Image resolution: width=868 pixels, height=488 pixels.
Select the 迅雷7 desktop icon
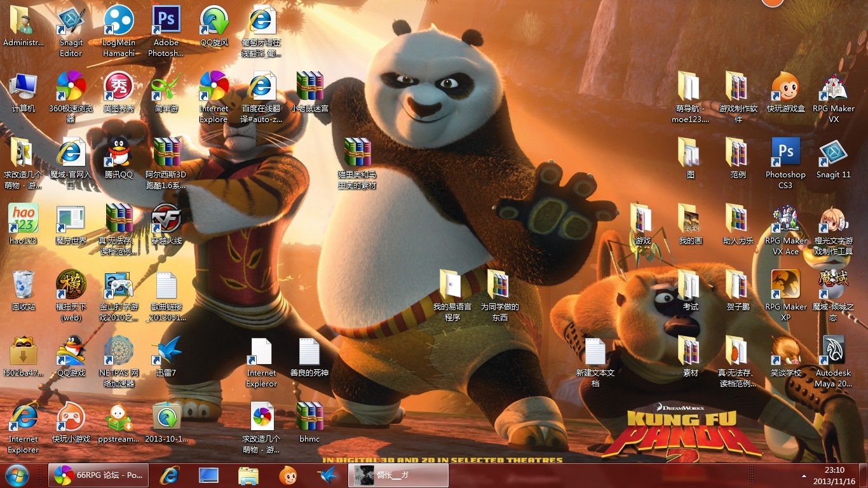pyautogui.click(x=166, y=357)
